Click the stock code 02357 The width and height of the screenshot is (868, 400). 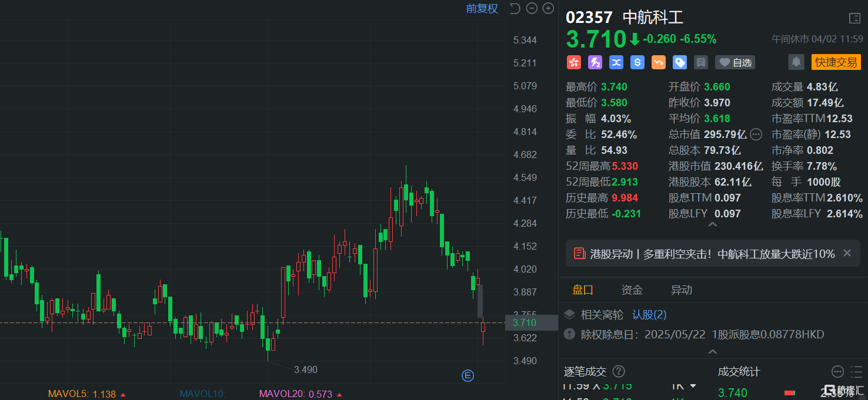pos(589,17)
